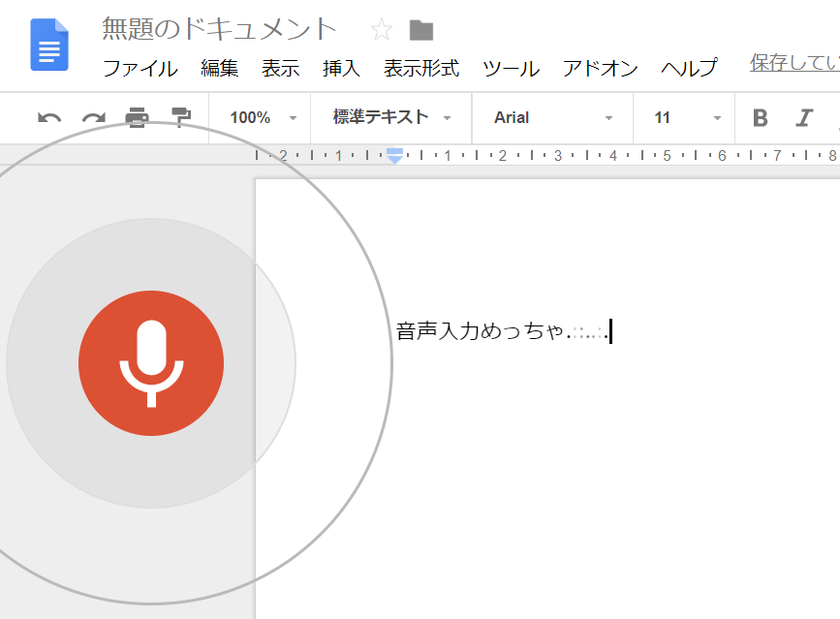Open the Arial font dropdown
The width and height of the screenshot is (840, 619).
pyautogui.click(x=553, y=118)
